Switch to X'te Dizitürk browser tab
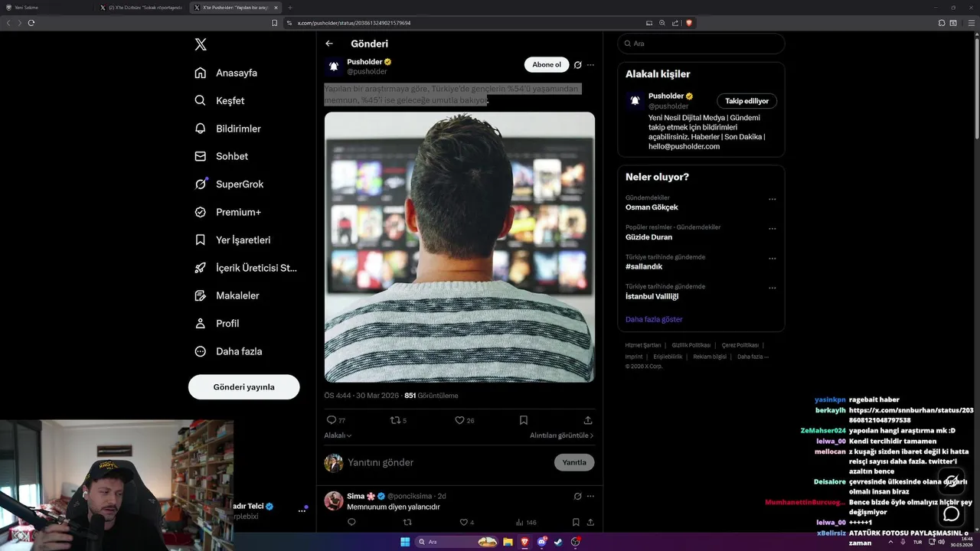Viewport: 980px width, 551px height. pos(142,8)
